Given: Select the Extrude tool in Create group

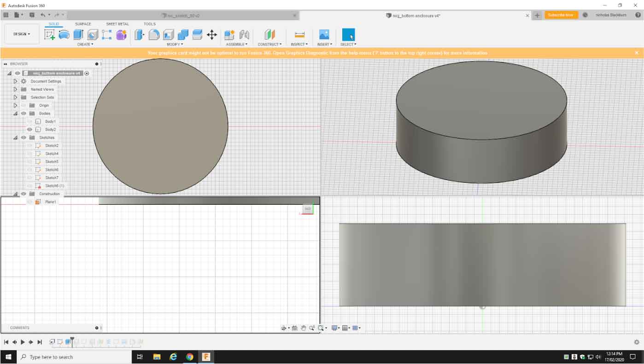Looking at the screenshot, I should tap(78, 35).
